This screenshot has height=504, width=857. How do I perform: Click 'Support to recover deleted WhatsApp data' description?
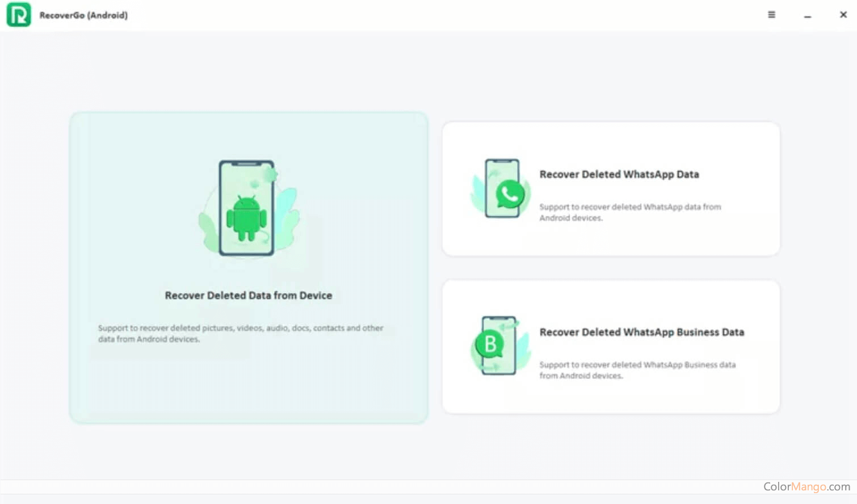tap(630, 212)
